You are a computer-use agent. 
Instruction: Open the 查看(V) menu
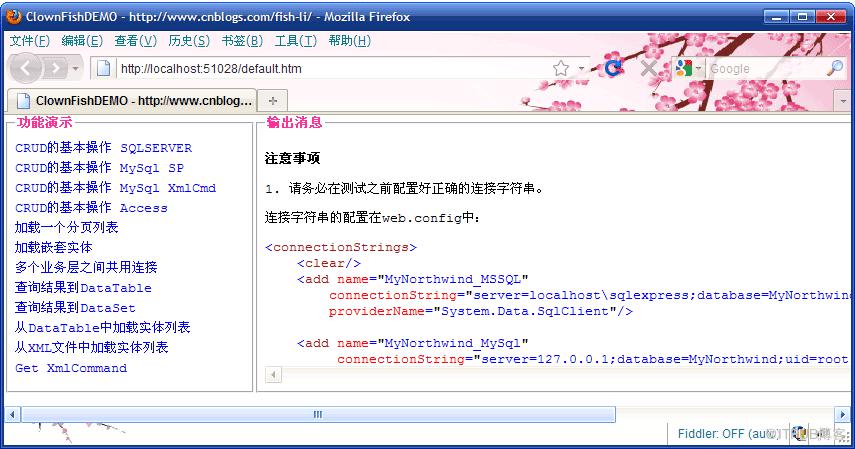pyautogui.click(x=136, y=41)
